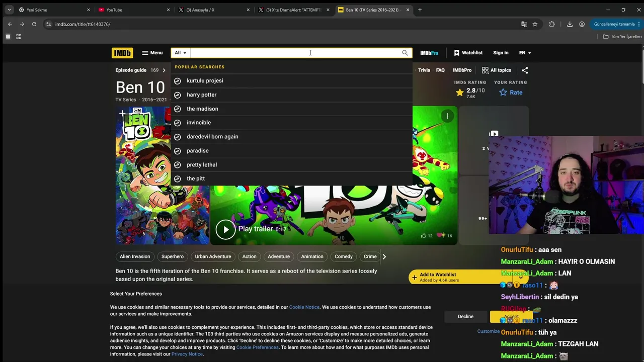Click Güncellemeyi tamamla update button
This screenshot has height=362, width=644.
tap(615, 24)
